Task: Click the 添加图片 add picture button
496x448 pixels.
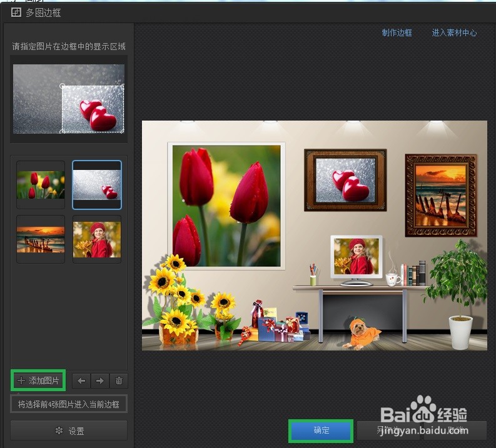Action: pos(38,381)
